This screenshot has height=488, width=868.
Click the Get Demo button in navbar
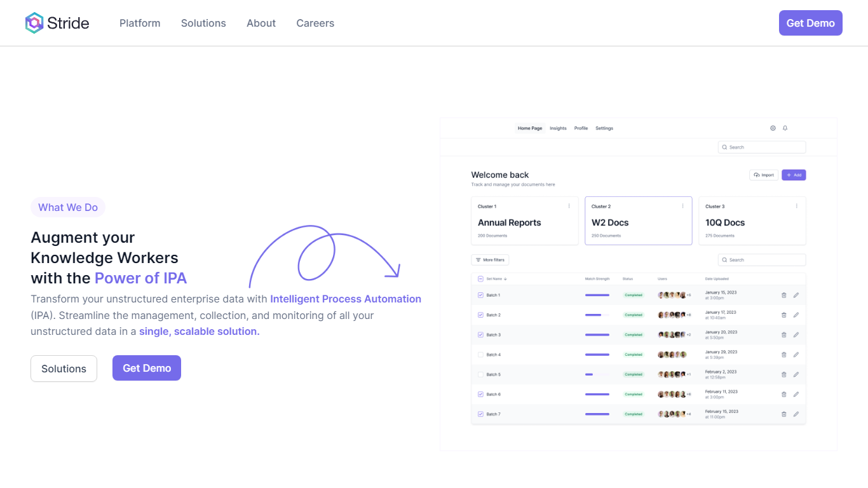click(x=810, y=23)
